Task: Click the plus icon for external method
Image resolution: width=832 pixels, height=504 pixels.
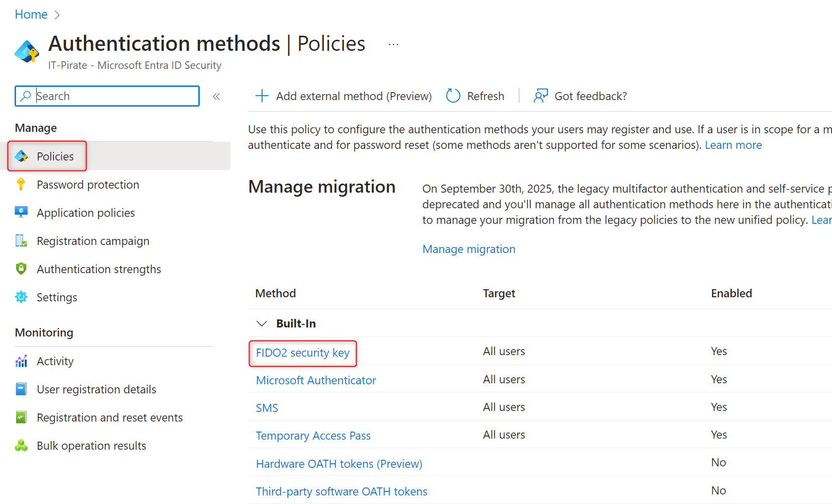Action: coord(262,96)
